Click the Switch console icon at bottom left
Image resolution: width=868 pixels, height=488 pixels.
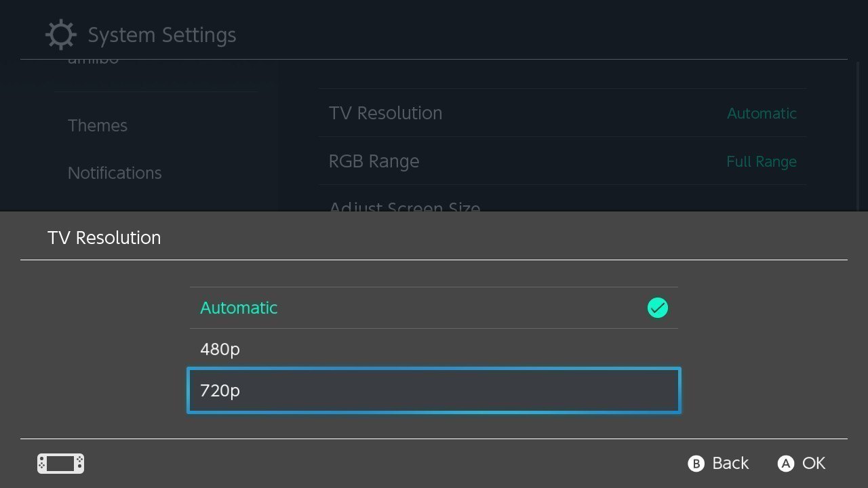click(60, 464)
